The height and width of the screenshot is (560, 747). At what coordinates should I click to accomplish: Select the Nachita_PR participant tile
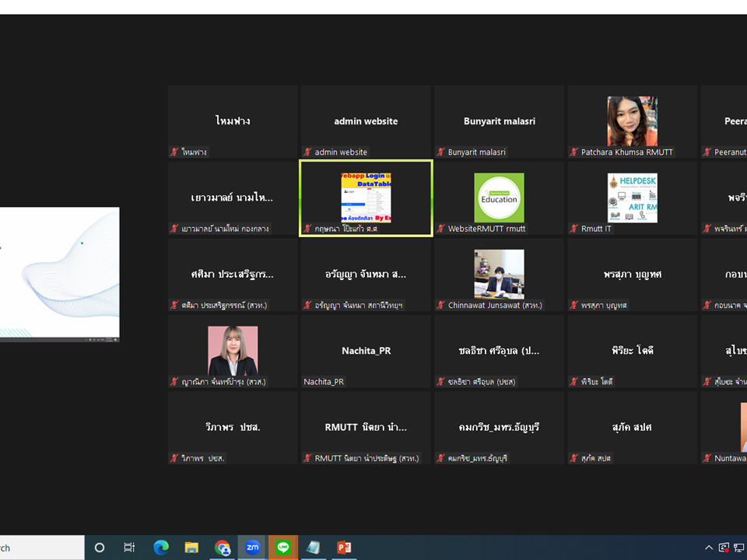coord(366,352)
